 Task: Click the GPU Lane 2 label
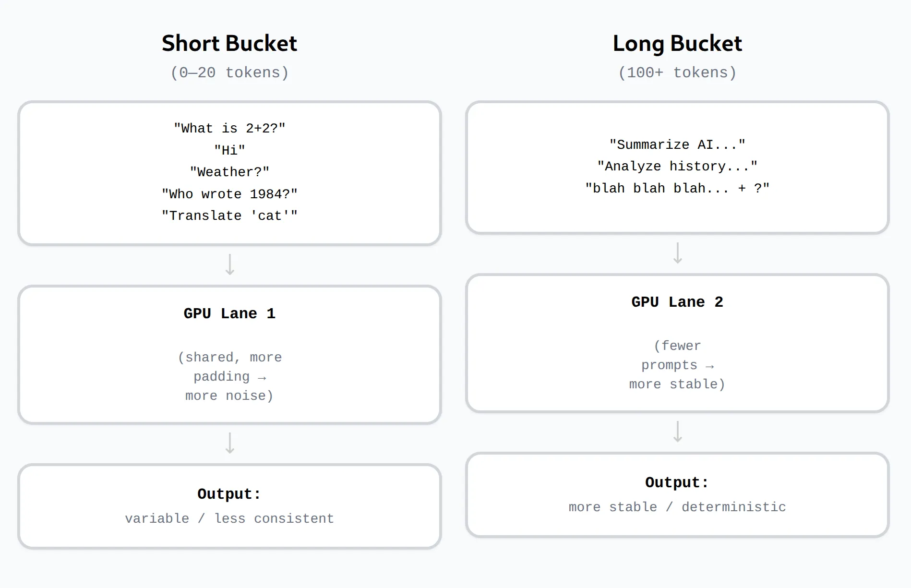point(677,302)
